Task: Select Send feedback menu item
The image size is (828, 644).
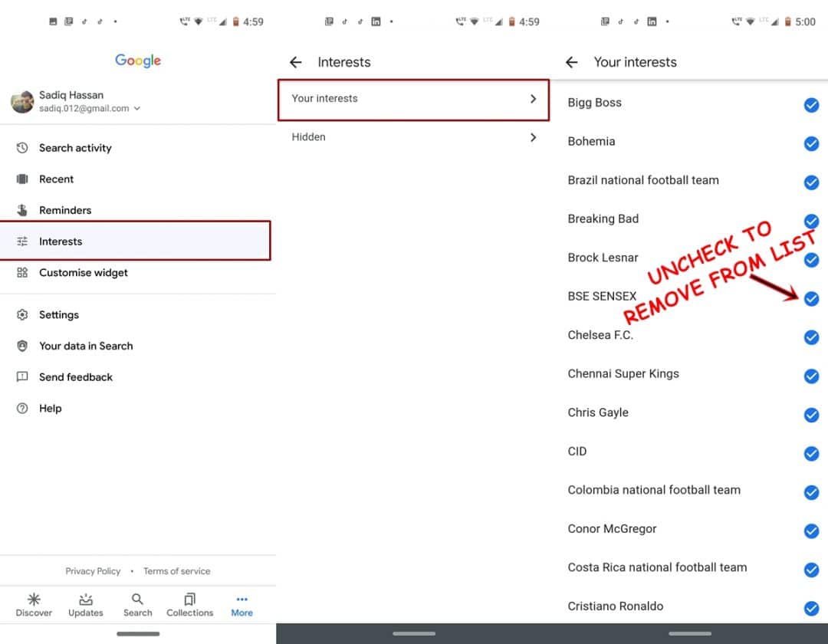Action: (x=138, y=377)
